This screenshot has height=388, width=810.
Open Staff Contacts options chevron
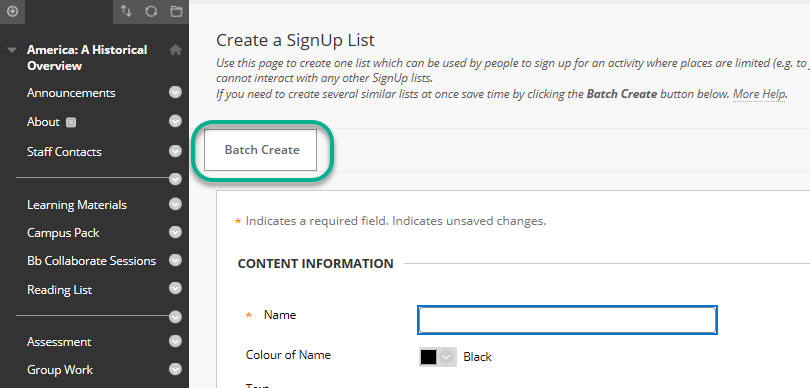[x=176, y=151]
